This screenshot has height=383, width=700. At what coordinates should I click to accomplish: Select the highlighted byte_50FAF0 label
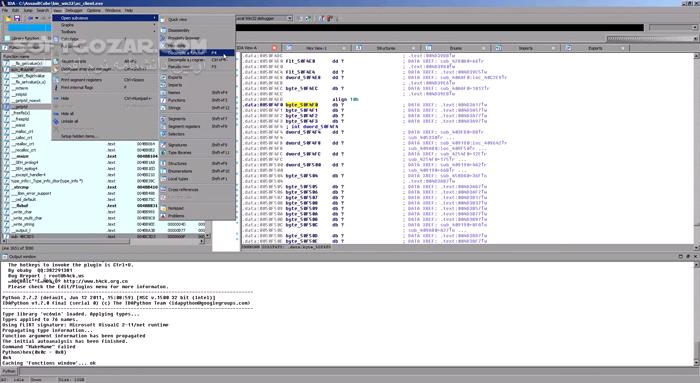point(302,104)
